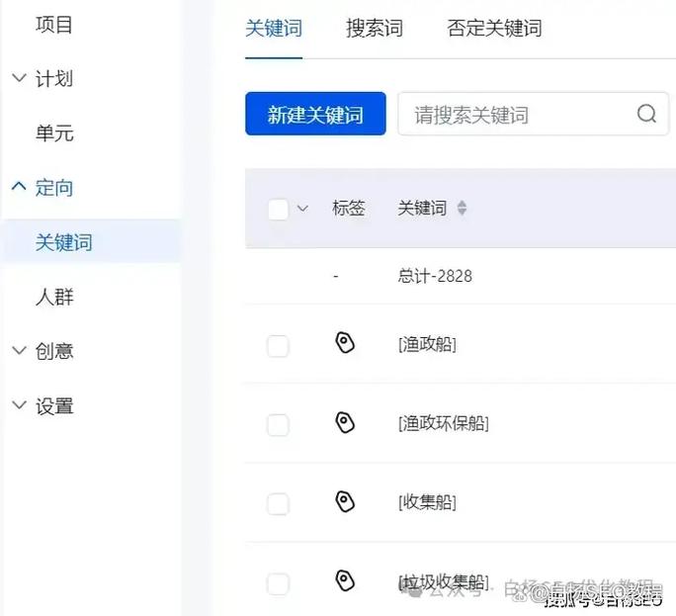Image resolution: width=676 pixels, height=616 pixels.
Task: Check the [渔政环保船] keyword row
Action: pyautogui.click(x=279, y=424)
